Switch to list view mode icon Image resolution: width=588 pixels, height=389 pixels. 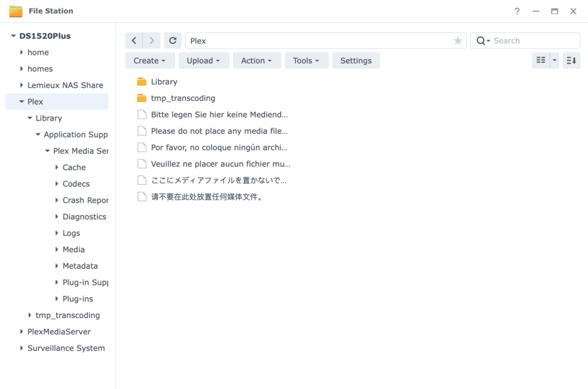coord(541,60)
